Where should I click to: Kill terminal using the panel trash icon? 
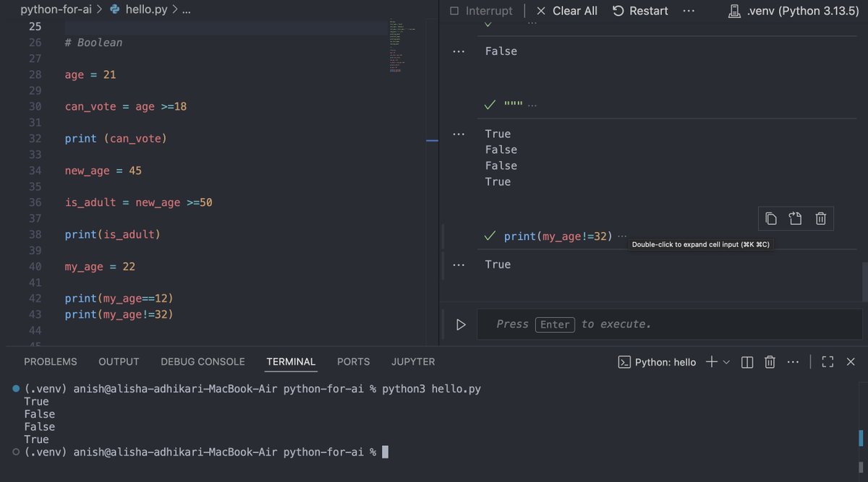click(770, 362)
